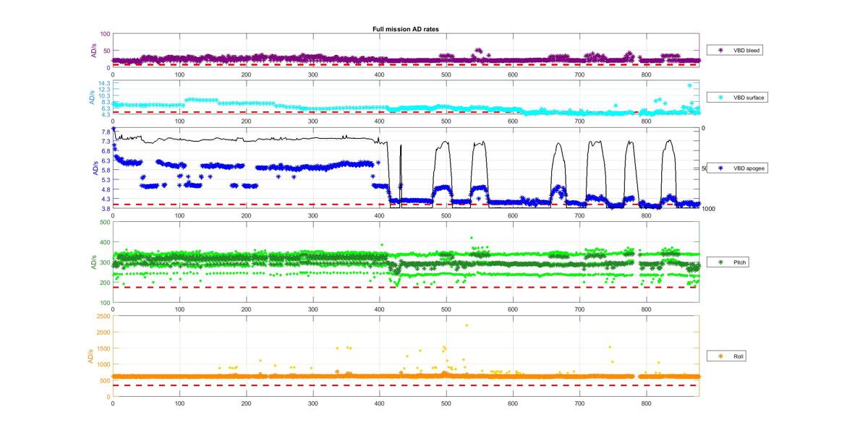The height and width of the screenshot is (446, 868).
Task: Click the cyan AD/s label of surface plot
Action: (93, 98)
